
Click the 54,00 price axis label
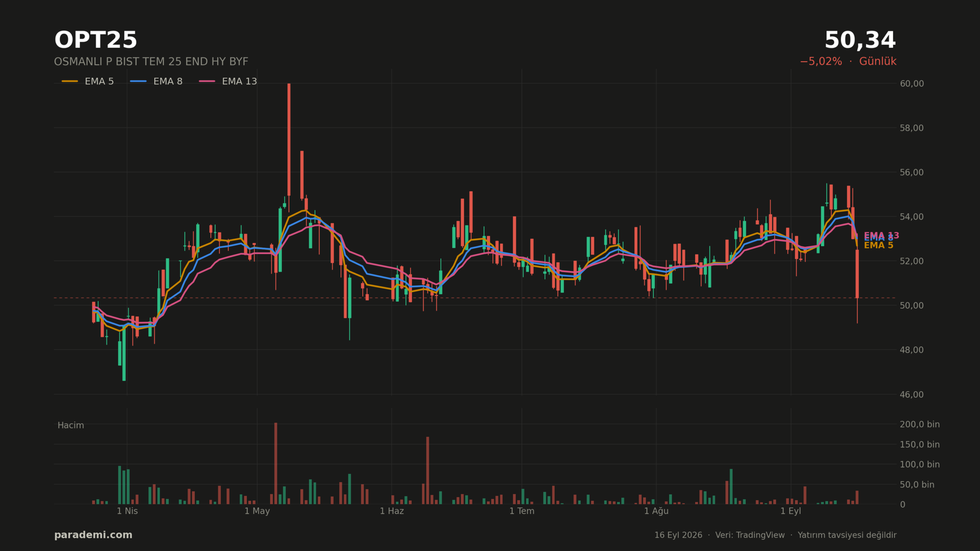911,217
